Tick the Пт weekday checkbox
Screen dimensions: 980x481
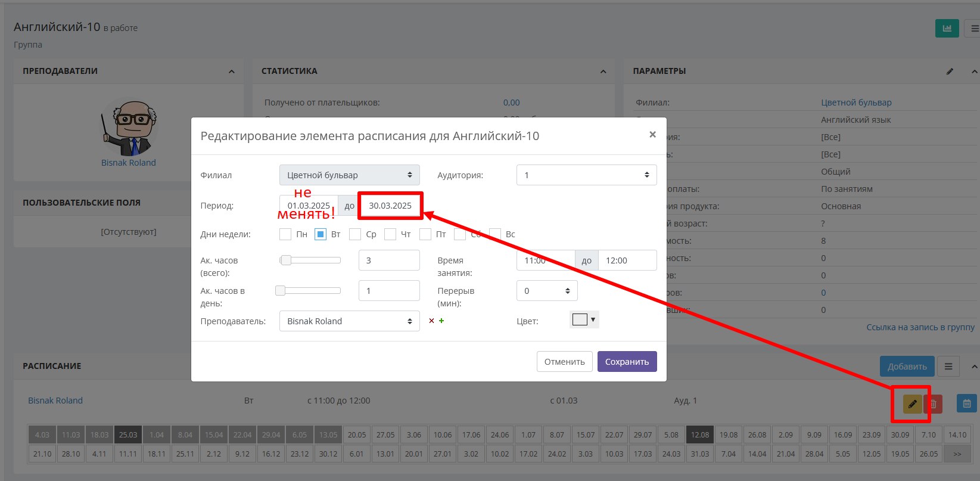pos(425,234)
